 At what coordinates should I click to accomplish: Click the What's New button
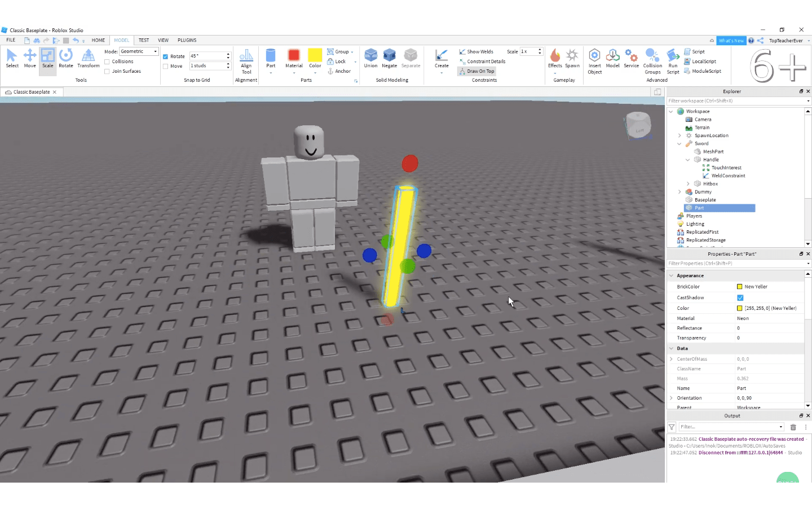[731, 41]
